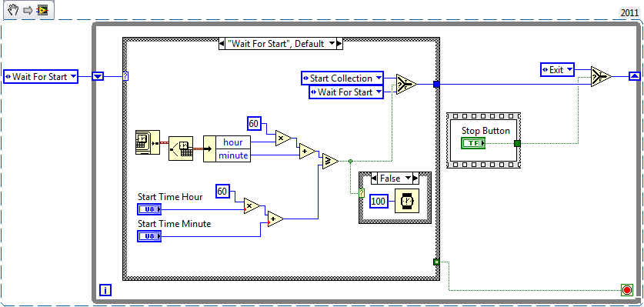Click the blue output tunnel on case structure

pyautogui.click(x=436, y=84)
